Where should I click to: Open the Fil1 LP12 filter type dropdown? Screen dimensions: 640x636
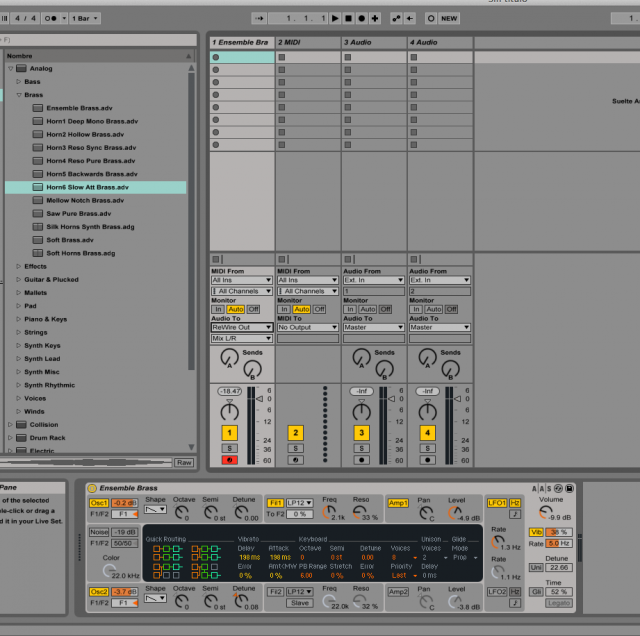pyautogui.click(x=299, y=503)
